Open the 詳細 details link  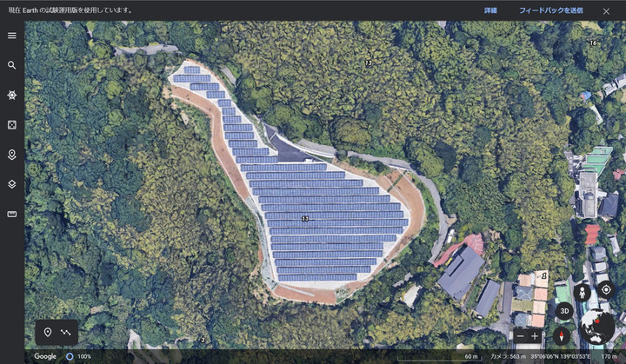pyautogui.click(x=490, y=10)
